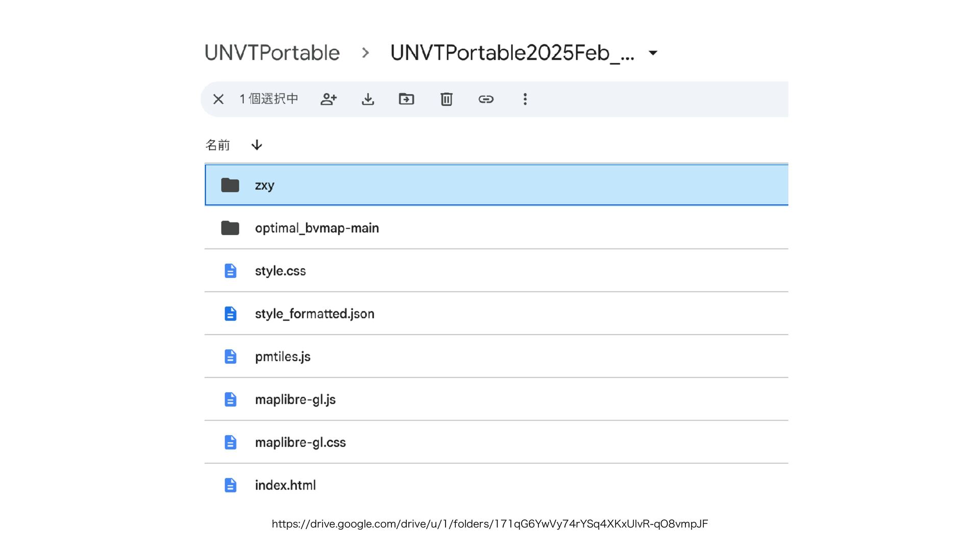Select the optimal_bvmap-main folder
980x551 pixels.
pyautogui.click(x=316, y=228)
